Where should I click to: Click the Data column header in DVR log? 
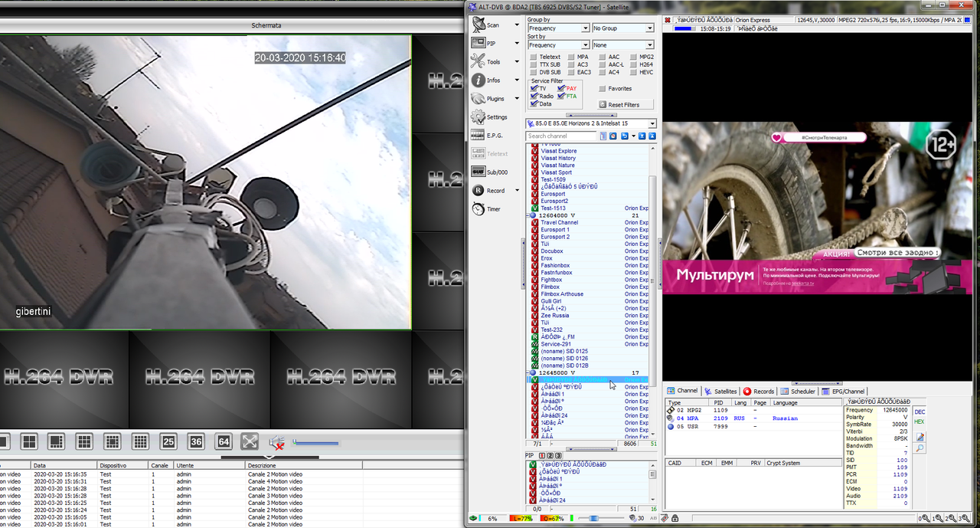pos(63,465)
